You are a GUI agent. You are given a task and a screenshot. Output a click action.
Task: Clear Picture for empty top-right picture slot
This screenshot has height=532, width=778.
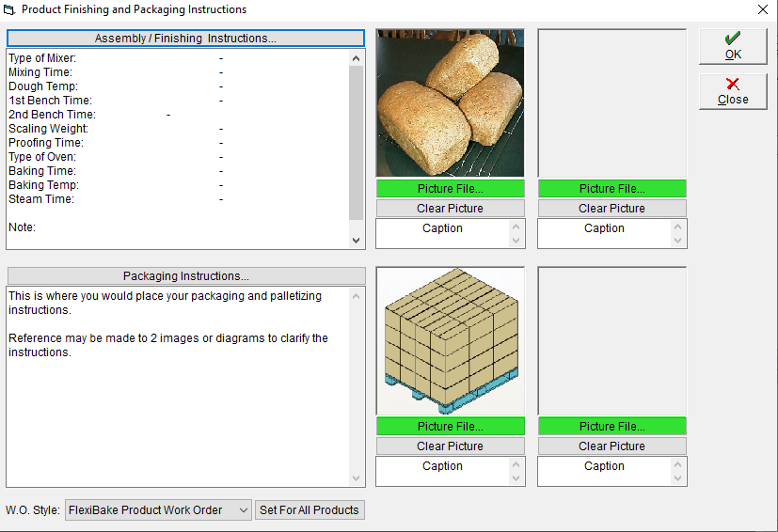pyautogui.click(x=611, y=209)
